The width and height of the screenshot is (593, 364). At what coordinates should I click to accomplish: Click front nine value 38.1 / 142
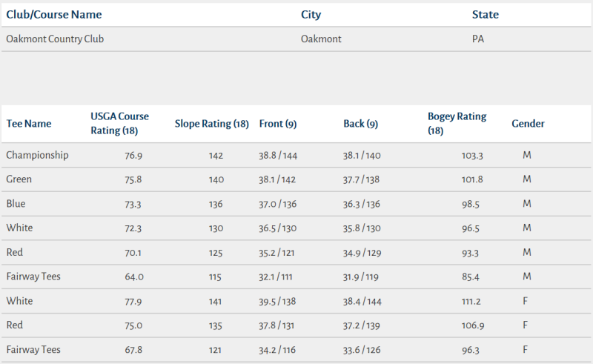(x=277, y=179)
